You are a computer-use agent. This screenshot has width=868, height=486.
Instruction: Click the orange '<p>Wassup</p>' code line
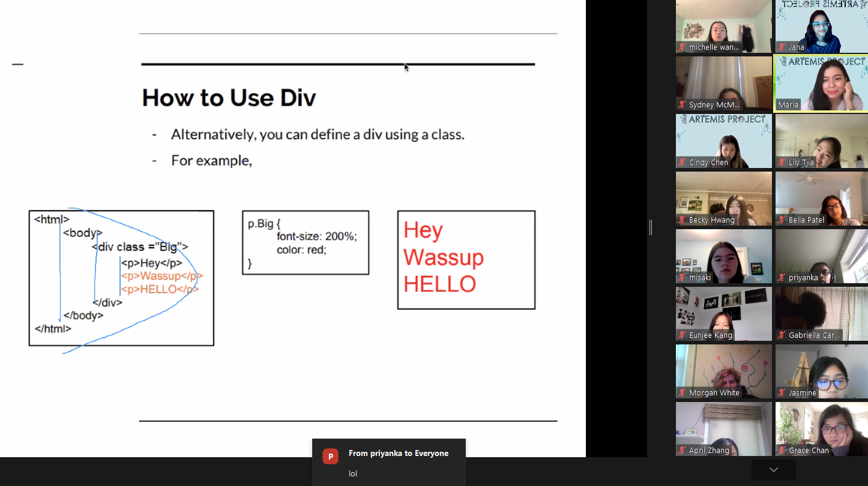point(161,276)
